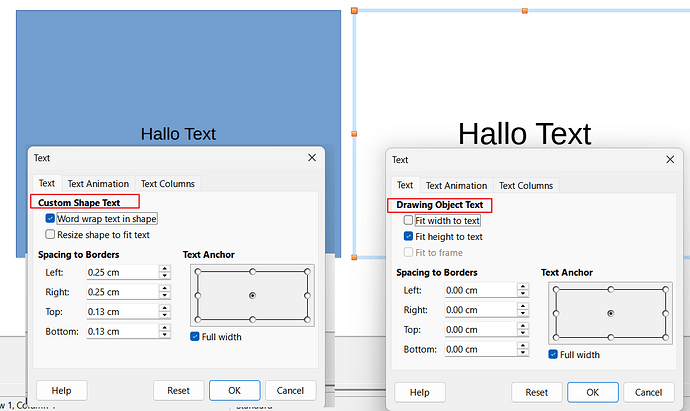Screen dimensions: 690x411
Task: Uncheck Fit height to text option
Action: coord(408,237)
